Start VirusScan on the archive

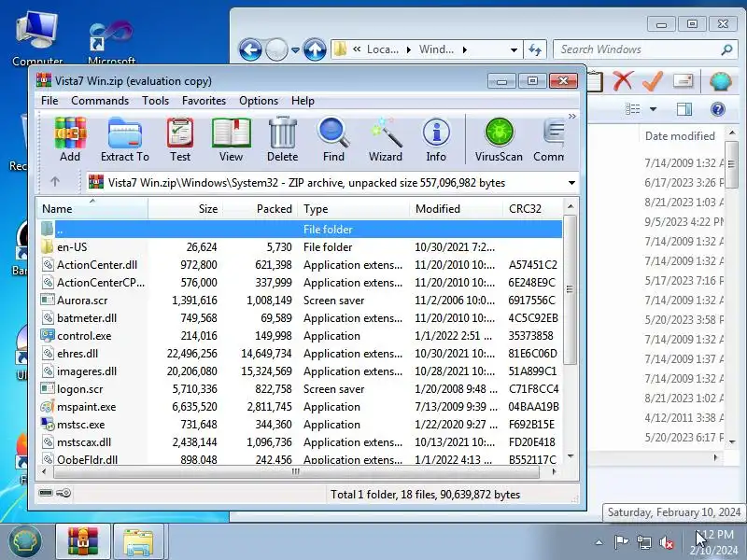[x=499, y=139]
